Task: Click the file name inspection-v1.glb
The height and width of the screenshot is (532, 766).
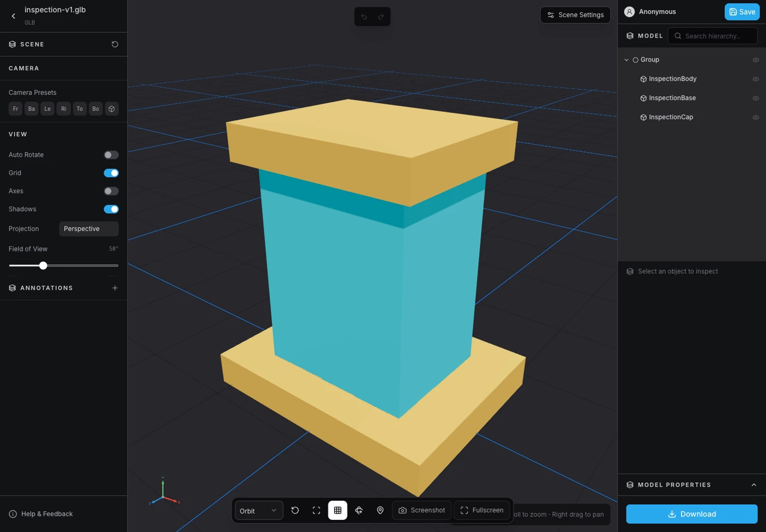Action: (55, 10)
